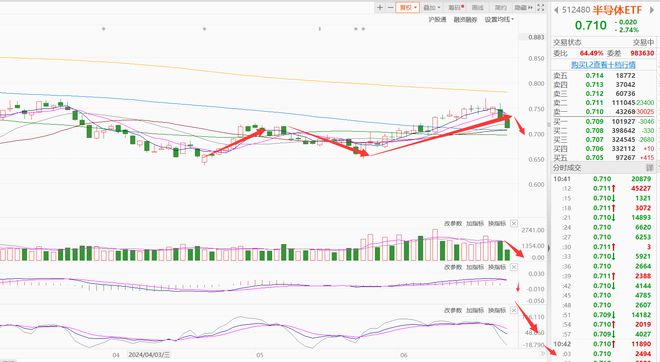Click the 2024/04/03 date marker on timeline
Screen dimensions: 660x362
[x=149, y=355]
